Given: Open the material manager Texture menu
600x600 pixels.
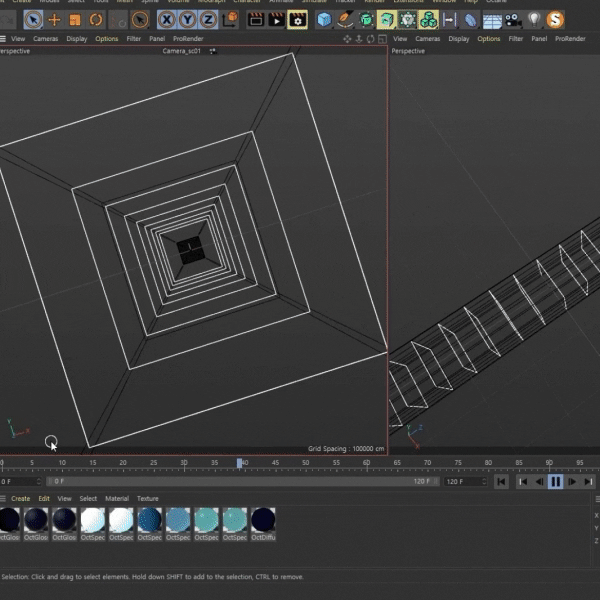Looking at the screenshot, I should 148,498.
